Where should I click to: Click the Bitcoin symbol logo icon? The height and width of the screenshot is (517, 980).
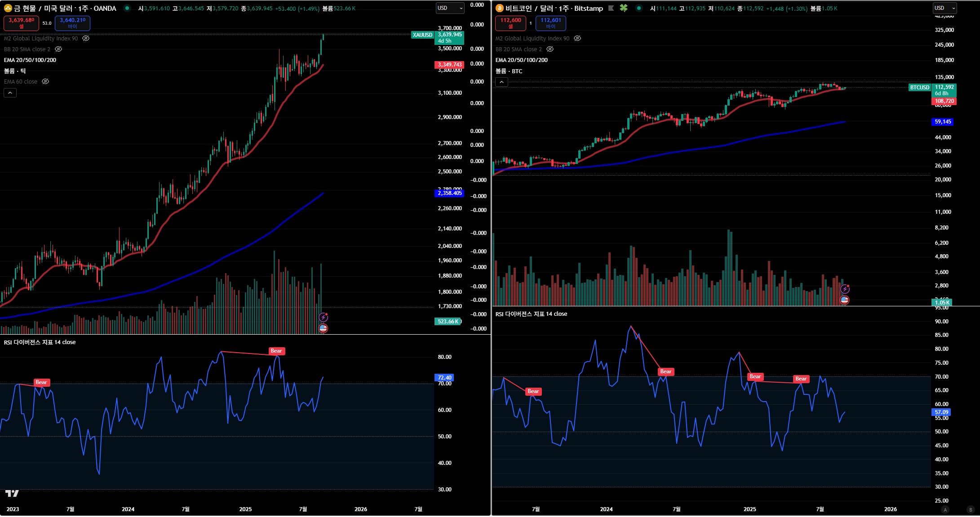tap(499, 8)
